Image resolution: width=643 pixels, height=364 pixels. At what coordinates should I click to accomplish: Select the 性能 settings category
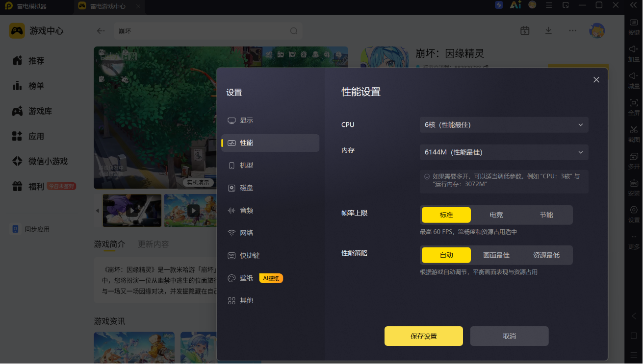pos(270,143)
